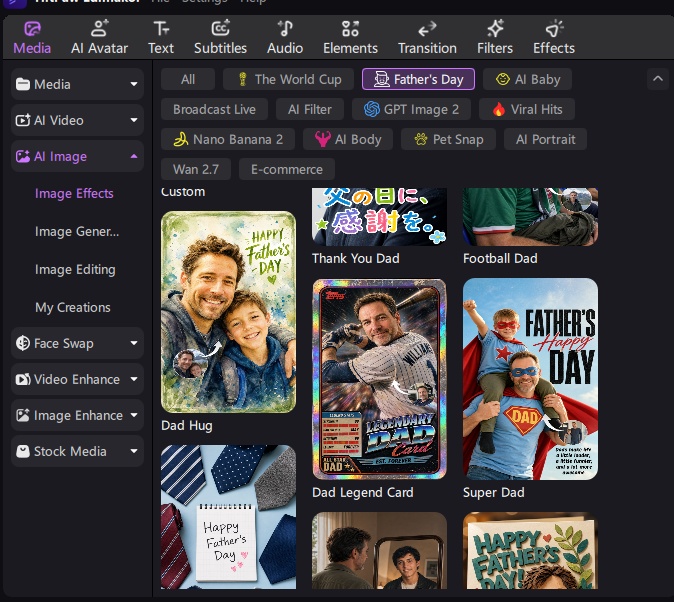This screenshot has height=602, width=674.
Task: Expand the Video Enhance dropdown arrow
Action: coord(134,379)
